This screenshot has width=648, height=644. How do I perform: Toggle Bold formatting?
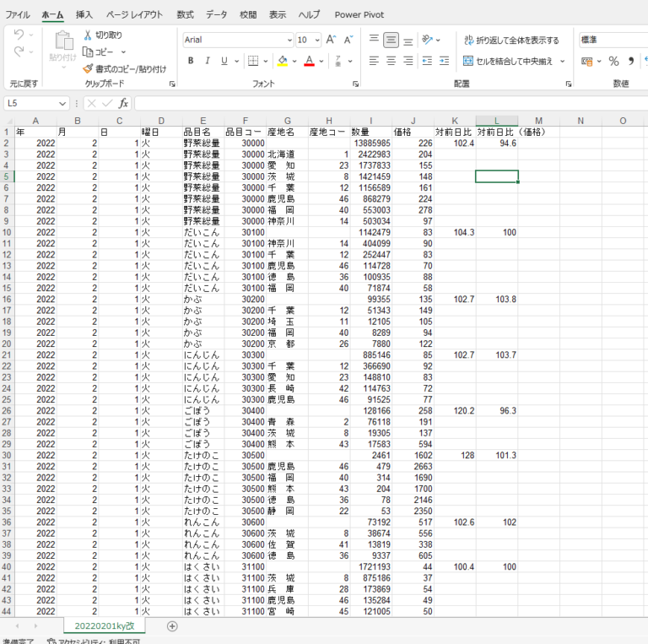coord(191,61)
